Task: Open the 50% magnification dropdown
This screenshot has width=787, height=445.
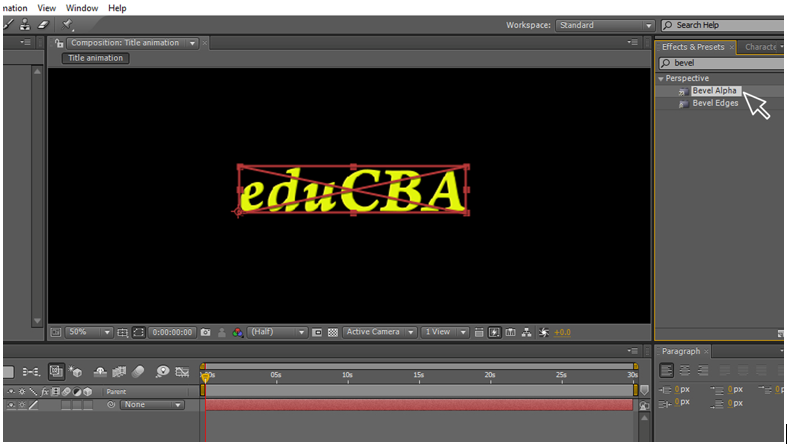Action: pos(88,332)
